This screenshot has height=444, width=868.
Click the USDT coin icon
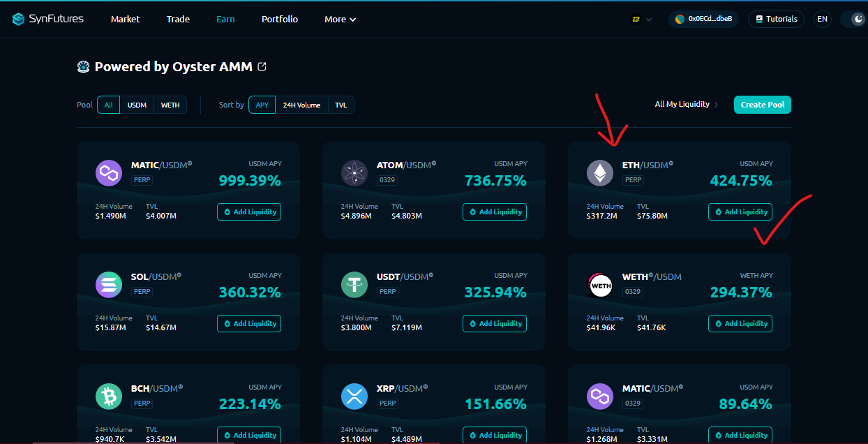354,285
